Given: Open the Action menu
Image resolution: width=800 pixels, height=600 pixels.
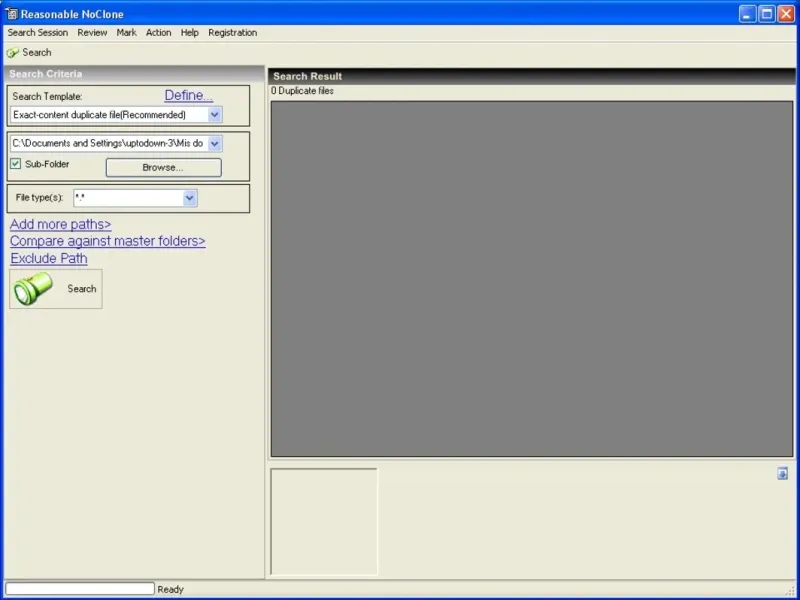Looking at the screenshot, I should coord(158,33).
